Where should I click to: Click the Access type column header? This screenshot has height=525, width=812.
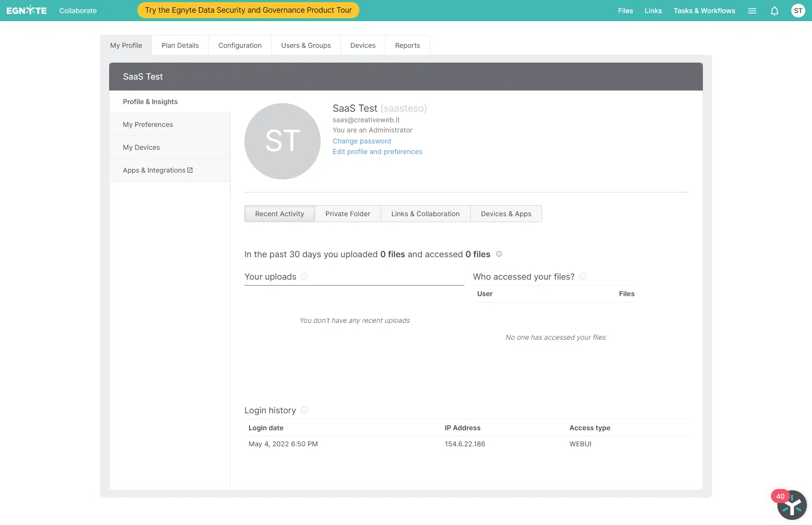[590, 428]
